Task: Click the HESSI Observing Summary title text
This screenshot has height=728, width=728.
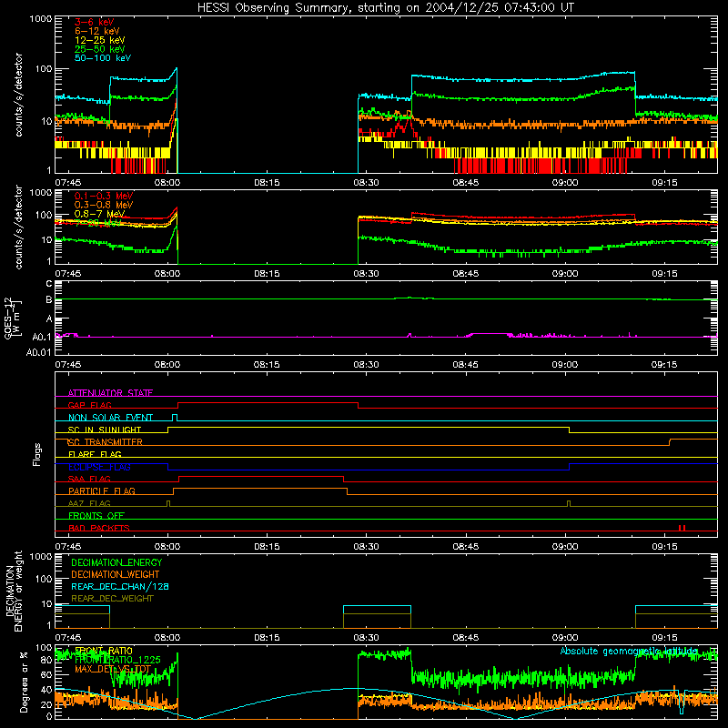Action: click(385, 8)
